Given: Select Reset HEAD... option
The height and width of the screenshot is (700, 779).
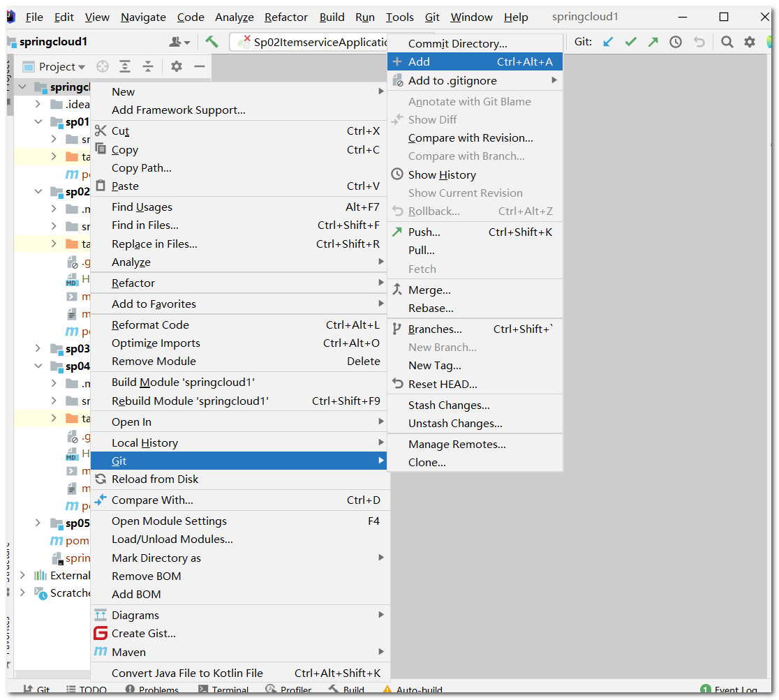Looking at the screenshot, I should (x=475, y=384).
